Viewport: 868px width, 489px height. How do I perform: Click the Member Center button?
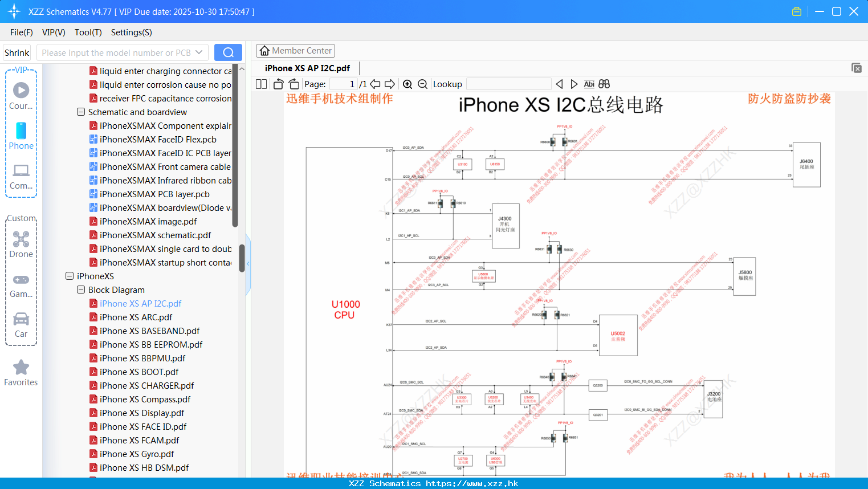coord(295,51)
